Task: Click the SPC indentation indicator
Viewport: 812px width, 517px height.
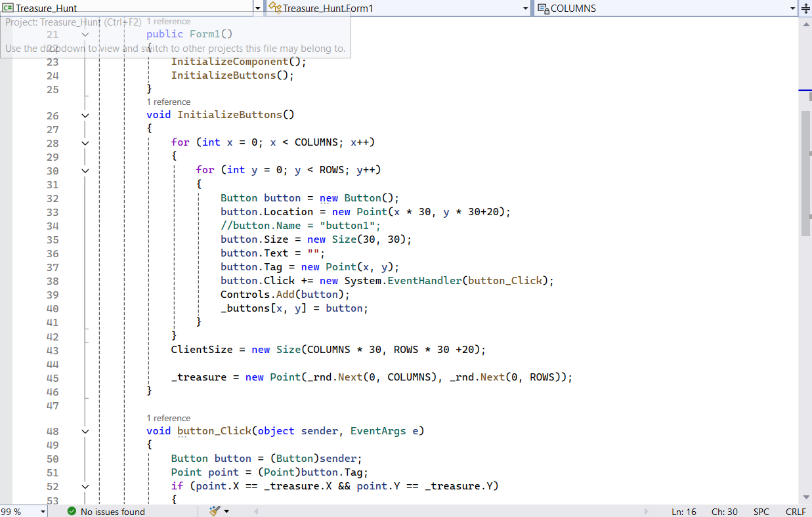Action: pyautogui.click(x=761, y=512)
